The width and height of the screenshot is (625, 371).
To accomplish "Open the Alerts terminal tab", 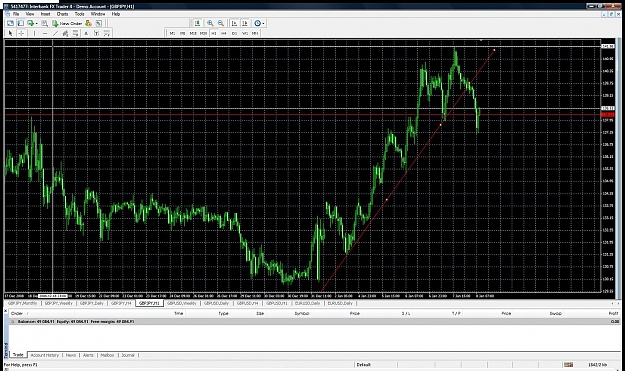I will point(88,355).
